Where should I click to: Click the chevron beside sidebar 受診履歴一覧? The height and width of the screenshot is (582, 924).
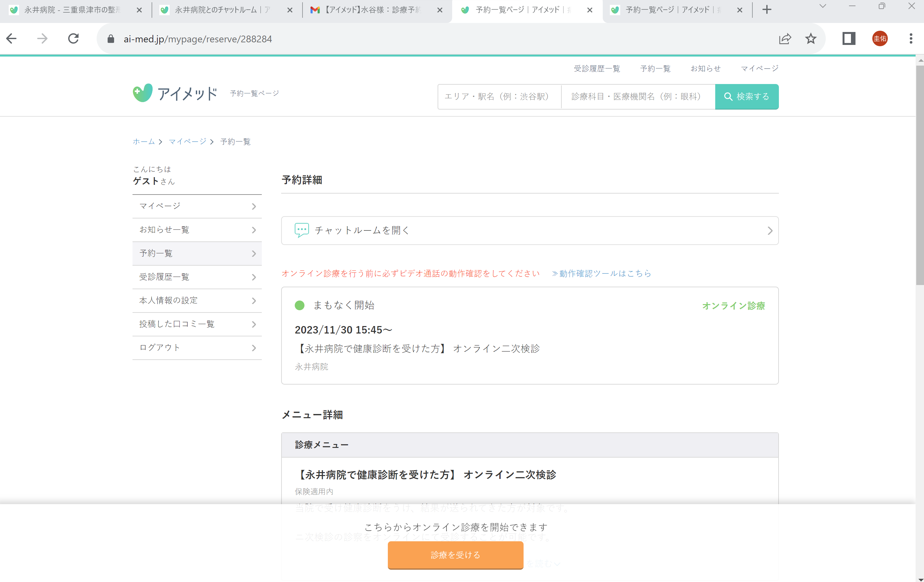[x=254, y=277]
